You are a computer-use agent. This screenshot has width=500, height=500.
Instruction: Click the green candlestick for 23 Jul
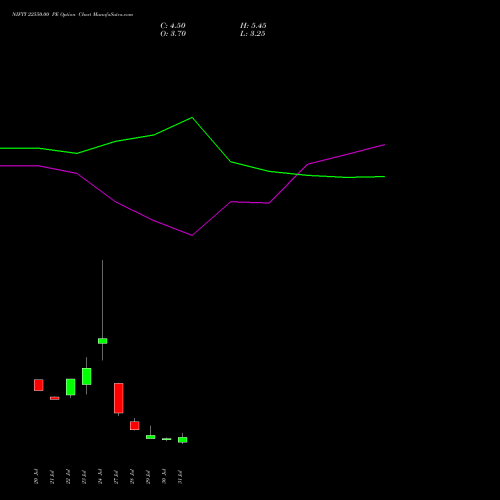(87, 376)
